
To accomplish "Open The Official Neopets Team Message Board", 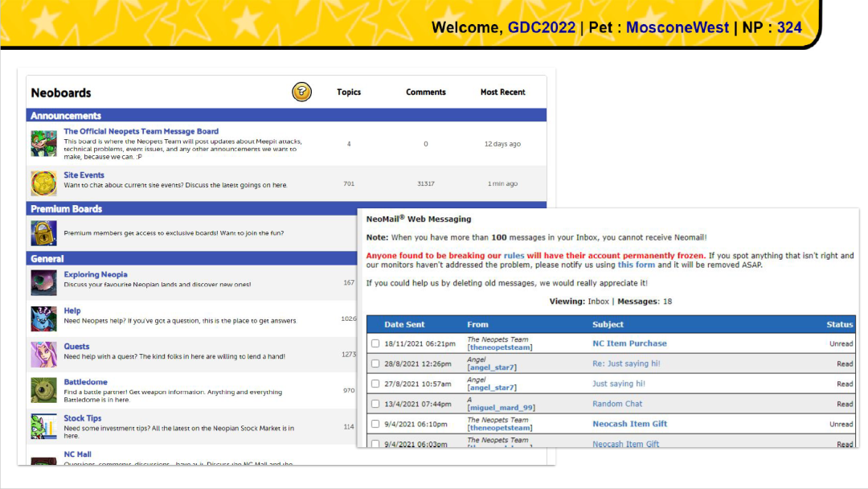I will click(141, 131).
